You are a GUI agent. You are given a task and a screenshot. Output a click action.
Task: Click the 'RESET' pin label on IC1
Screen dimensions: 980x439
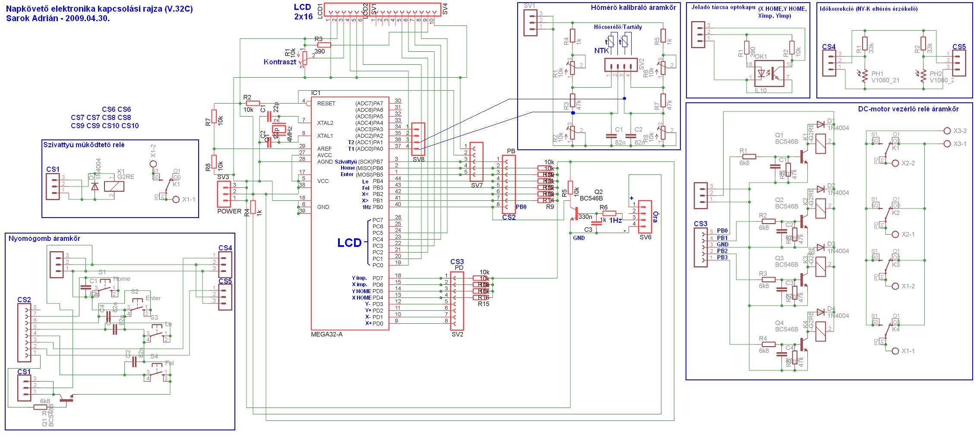click(x=326, y=104)
